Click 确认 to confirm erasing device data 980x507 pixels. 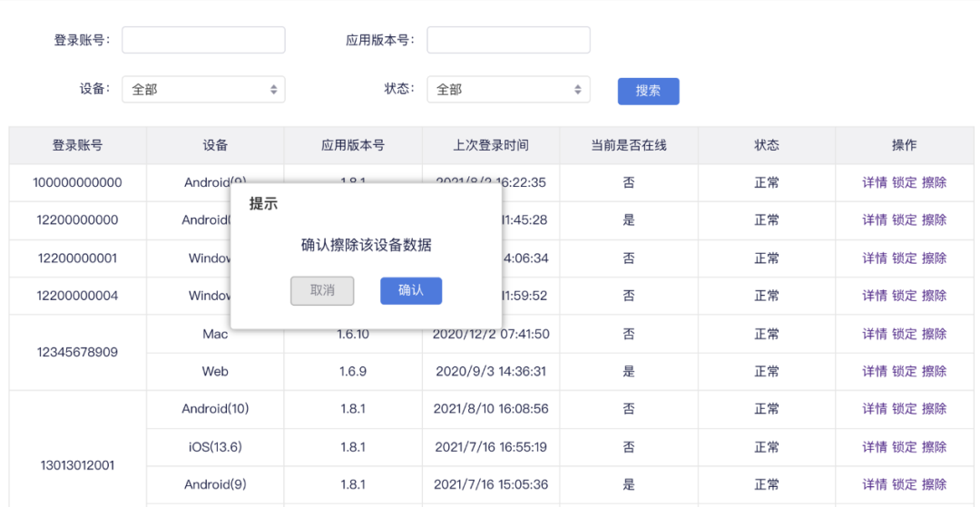[411, 291]
